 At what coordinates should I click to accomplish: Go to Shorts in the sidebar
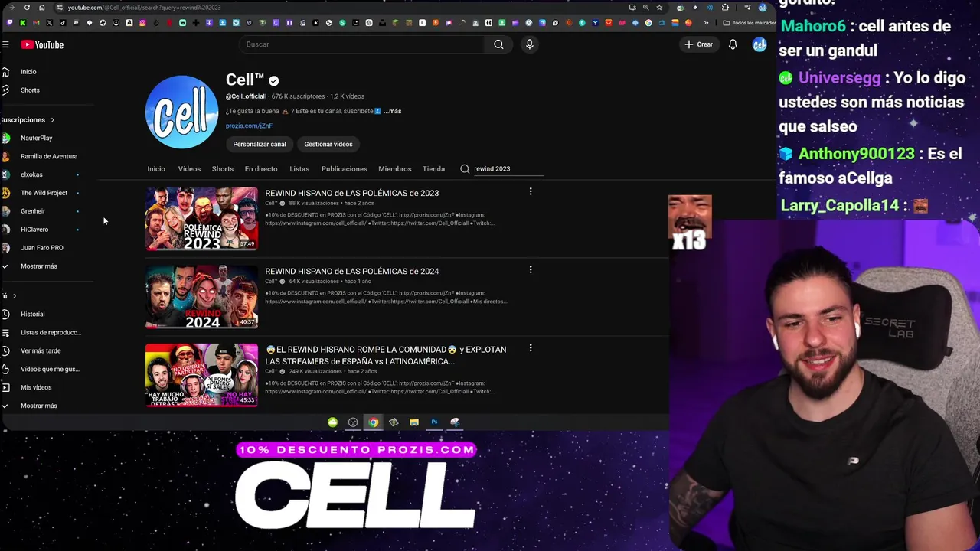[x=30, y=90]
